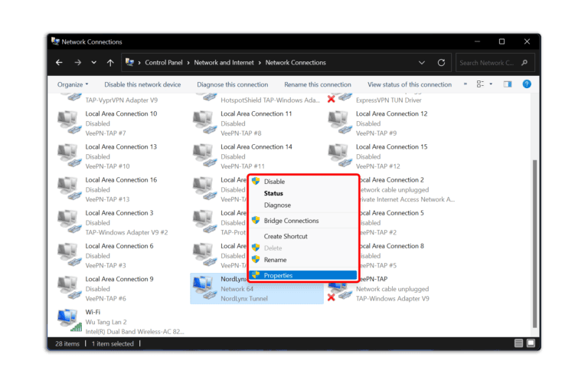Image resolution: width=588 pixels, height=384 pixels.
Task: Click VeePN-TAP #7 device text
Action: point(106,133)
